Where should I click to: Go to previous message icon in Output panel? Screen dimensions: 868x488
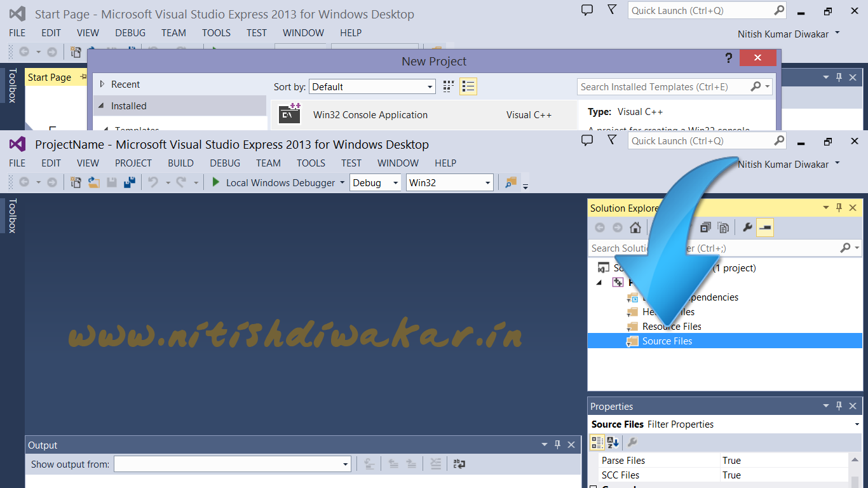(393, 464)
